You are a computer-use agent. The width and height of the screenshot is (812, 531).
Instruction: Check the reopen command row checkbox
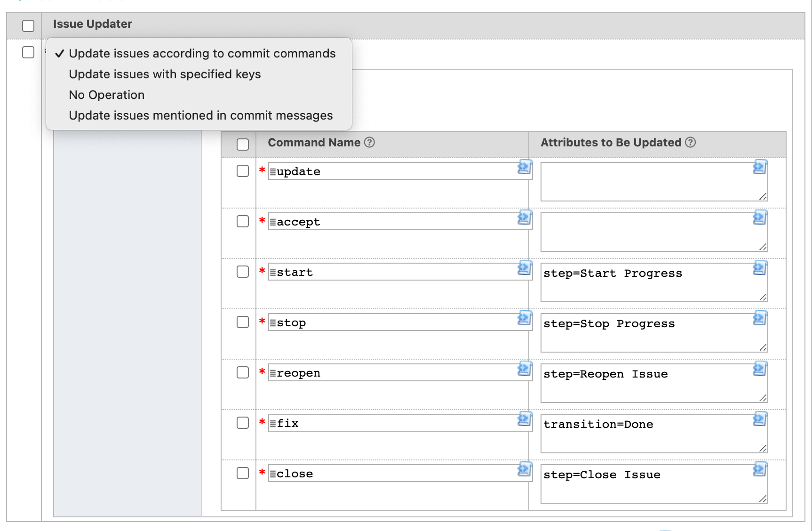[243, 372]
